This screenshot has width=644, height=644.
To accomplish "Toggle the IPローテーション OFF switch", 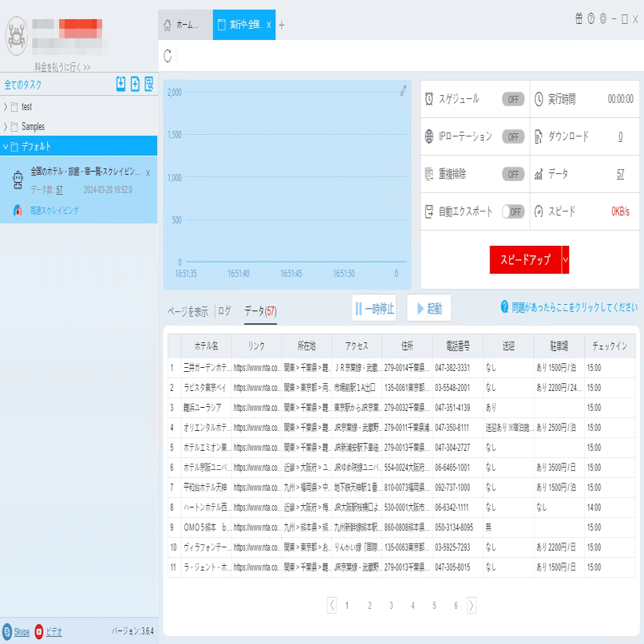I will click(513, 136).
